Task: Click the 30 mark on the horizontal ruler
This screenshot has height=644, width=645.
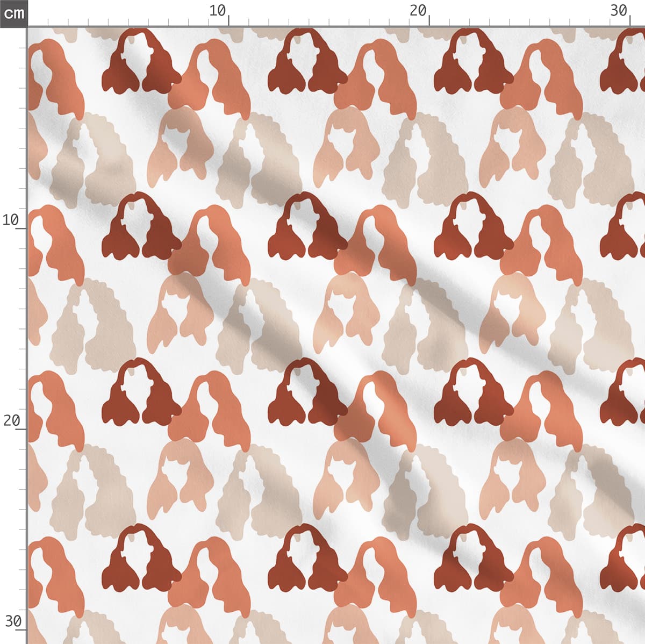Action: pos(619,11)
